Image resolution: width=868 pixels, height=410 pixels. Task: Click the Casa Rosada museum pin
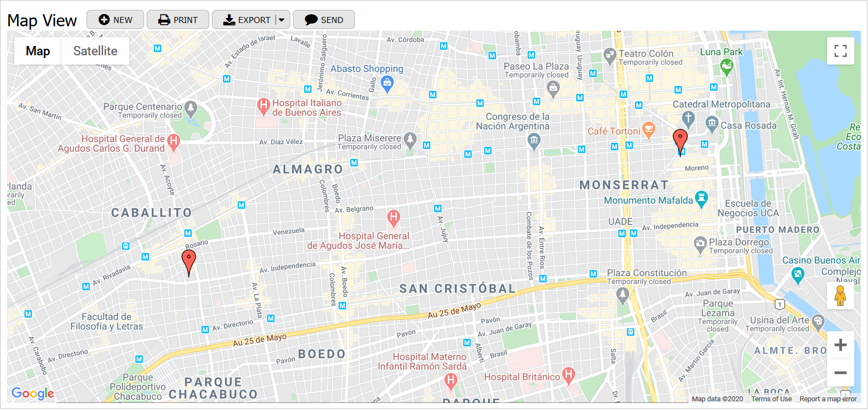[712, 124]
